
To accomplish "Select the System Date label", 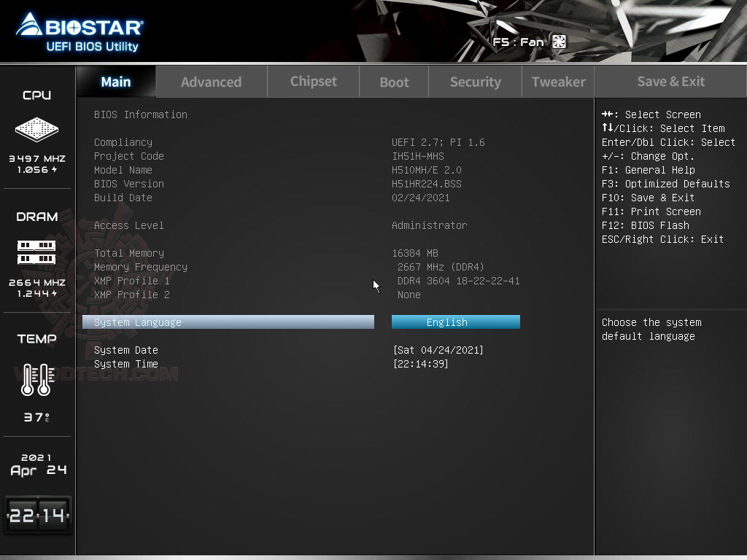I will click(125, 350).
